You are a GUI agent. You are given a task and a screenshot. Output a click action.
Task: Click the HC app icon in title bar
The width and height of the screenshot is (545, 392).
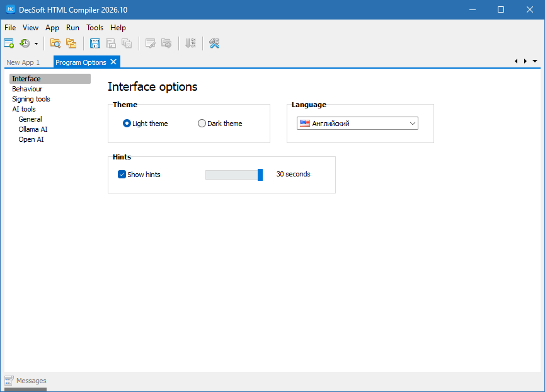click(x=11, y=9)
